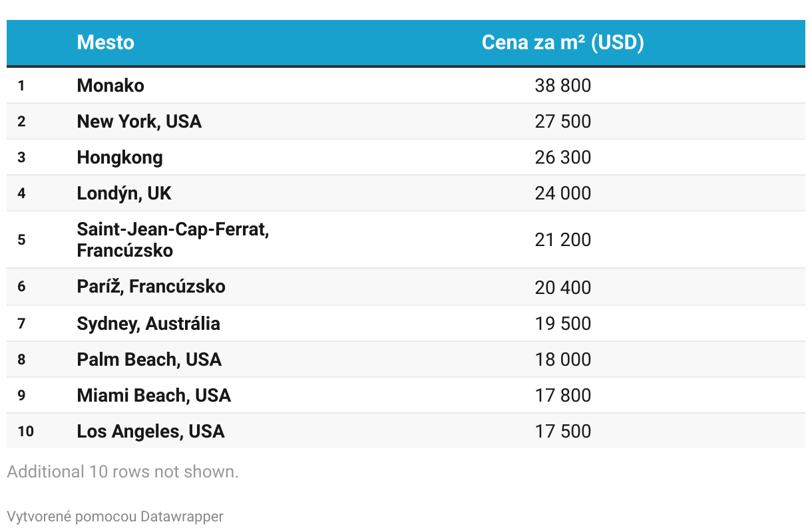Click the 24 000 price value

[x=562, y=194]
